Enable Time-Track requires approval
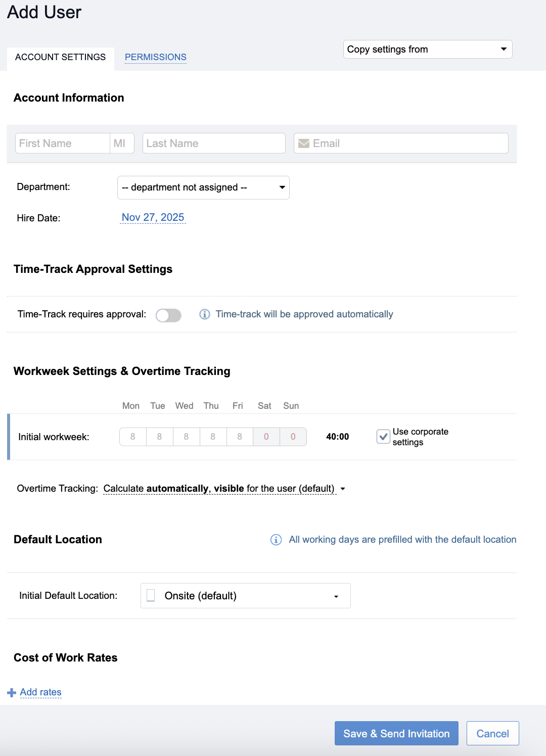 tap(168, 315)
